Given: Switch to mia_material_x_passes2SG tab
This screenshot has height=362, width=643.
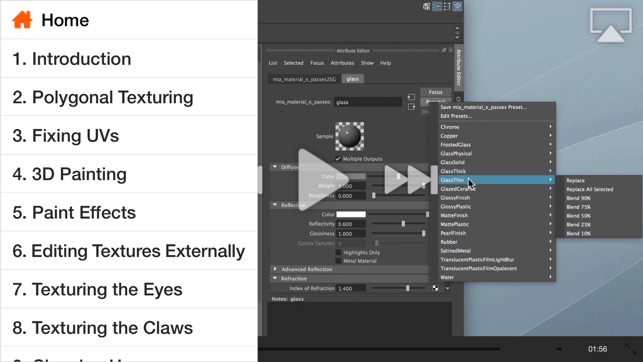Looking at the screenshot, I should click(x=304, y=79).
